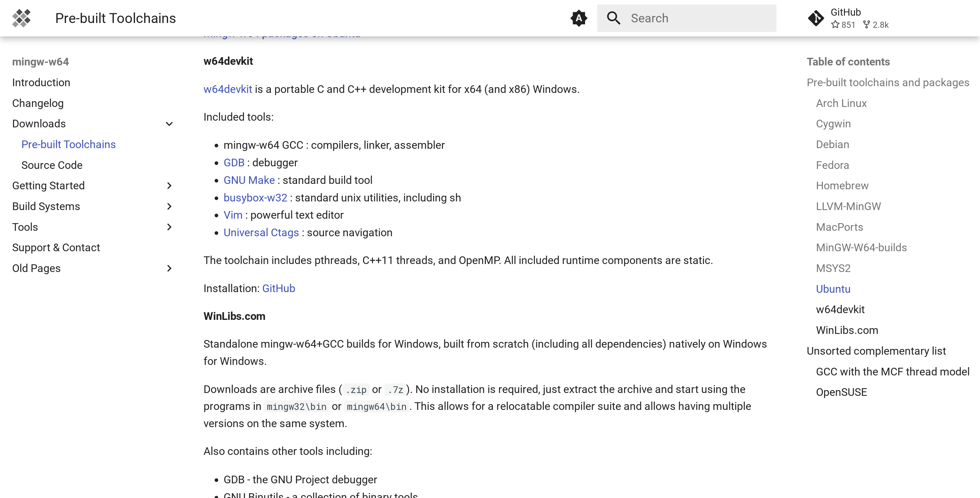Viewport: 980px width, 498px height.
Task: Jump to WinLibs.com in contents
Action: [847, 330]
